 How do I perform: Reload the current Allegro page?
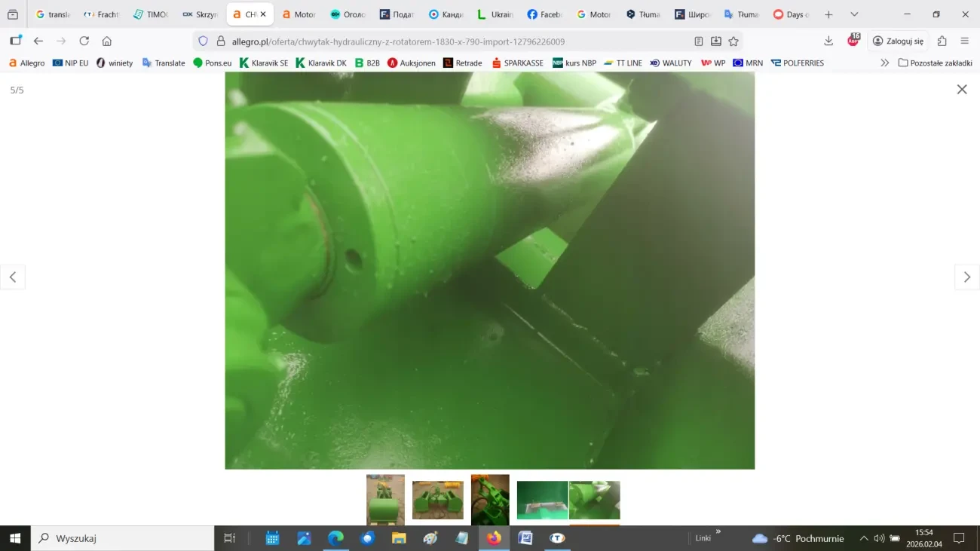(84, 41)
